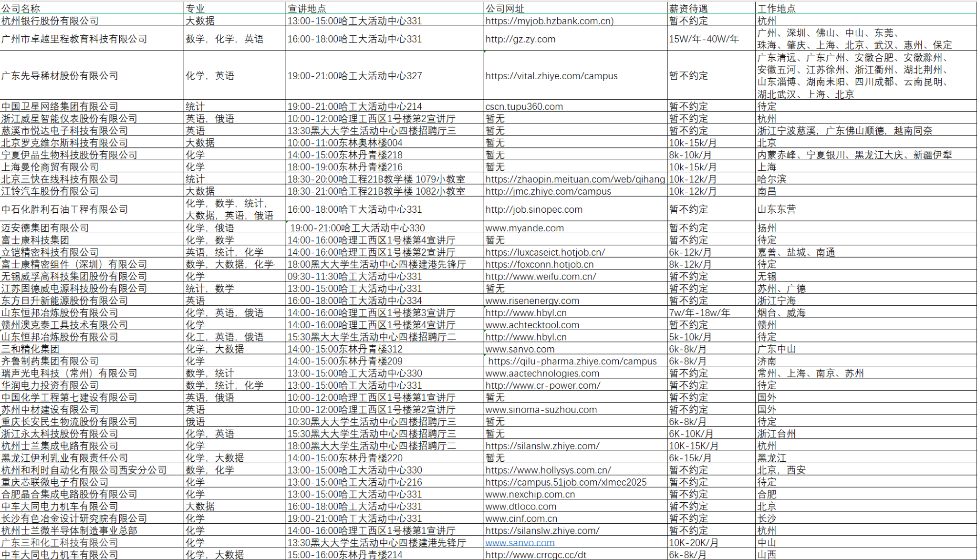This screenshot has height=560, width=977.
Task: Select the 15W/年-40W/年 salary cell
Action: pos(704,39)
